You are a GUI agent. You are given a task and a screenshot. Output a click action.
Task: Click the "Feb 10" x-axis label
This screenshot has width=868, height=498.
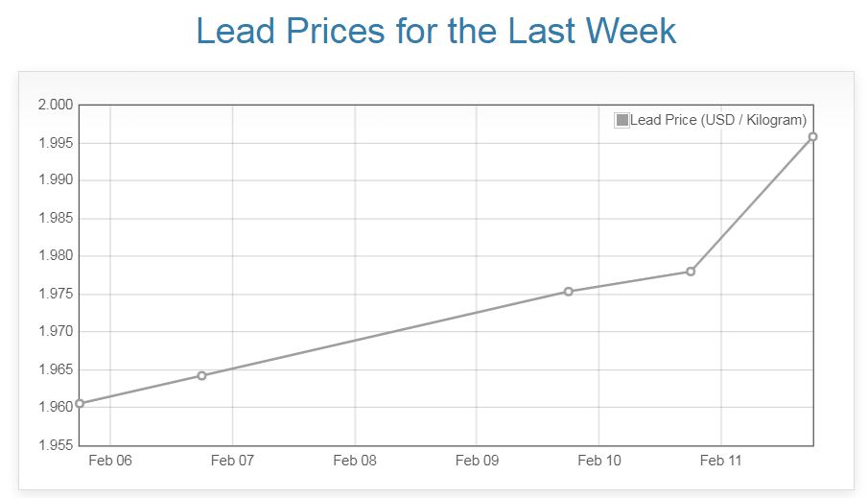pos(599,461)
